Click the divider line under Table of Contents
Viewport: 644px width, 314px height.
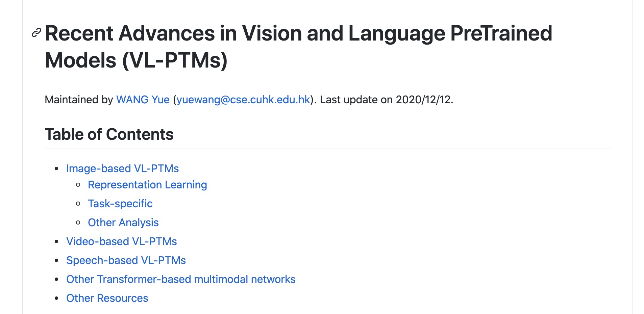(x=327, y=149)
